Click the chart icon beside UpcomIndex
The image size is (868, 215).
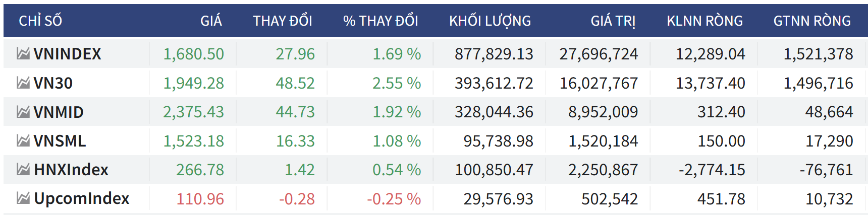(x=23, y=198)
